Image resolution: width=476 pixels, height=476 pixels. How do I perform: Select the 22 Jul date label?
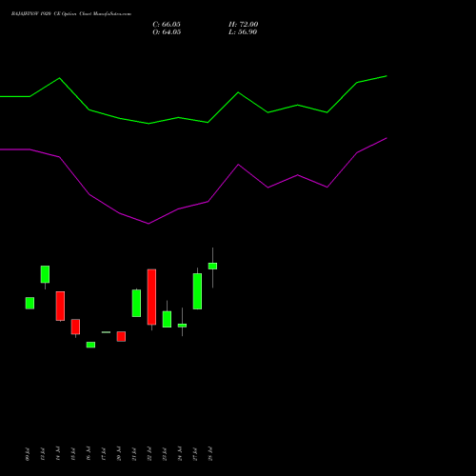[x=149, y=454]
